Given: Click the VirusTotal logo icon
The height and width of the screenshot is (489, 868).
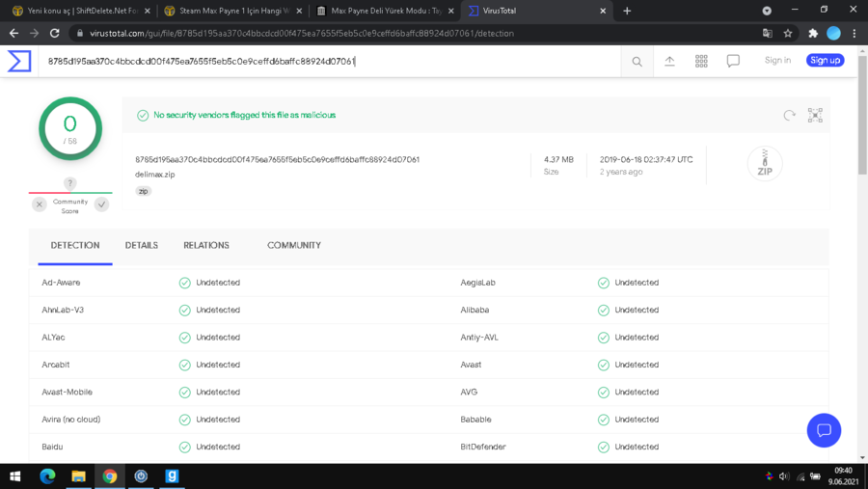Looking at the screenshot, I should pyautogui.click(x=19, y=61).
